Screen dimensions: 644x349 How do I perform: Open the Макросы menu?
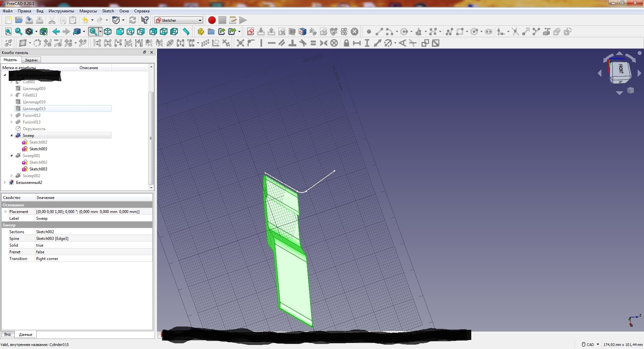(88, 11)
